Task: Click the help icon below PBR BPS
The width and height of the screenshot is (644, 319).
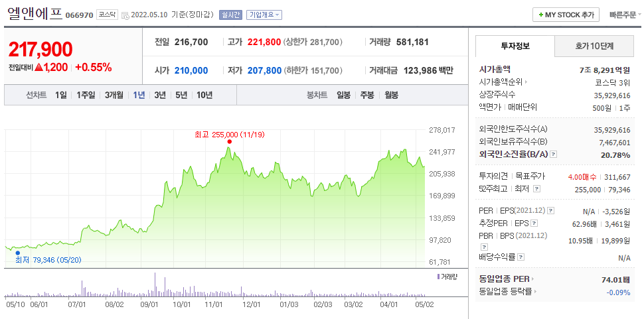Action: (484, 247)
